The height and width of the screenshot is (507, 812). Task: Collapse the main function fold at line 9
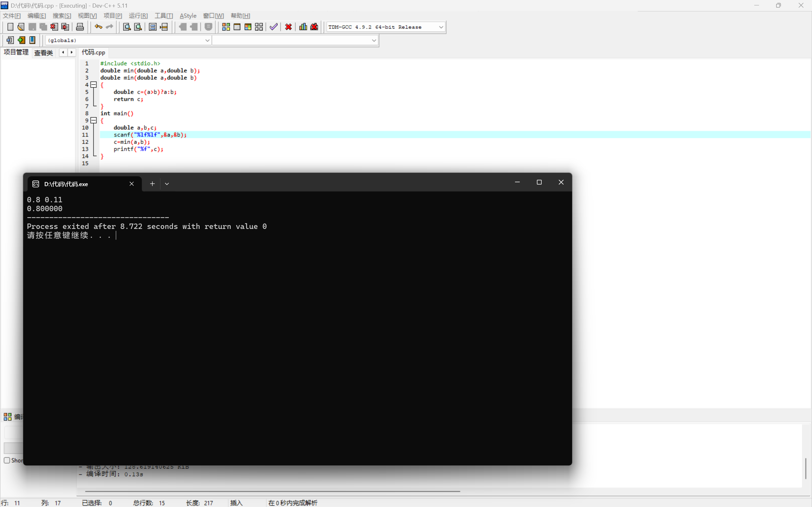coord(94,120)
